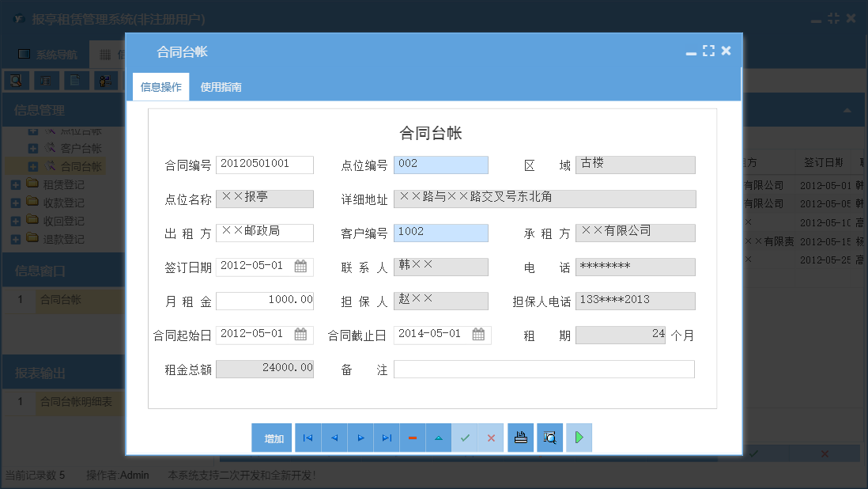Jump to the last record
This screenshot has width=868, height=489.
pyautogui.click(x=387, y=437)
